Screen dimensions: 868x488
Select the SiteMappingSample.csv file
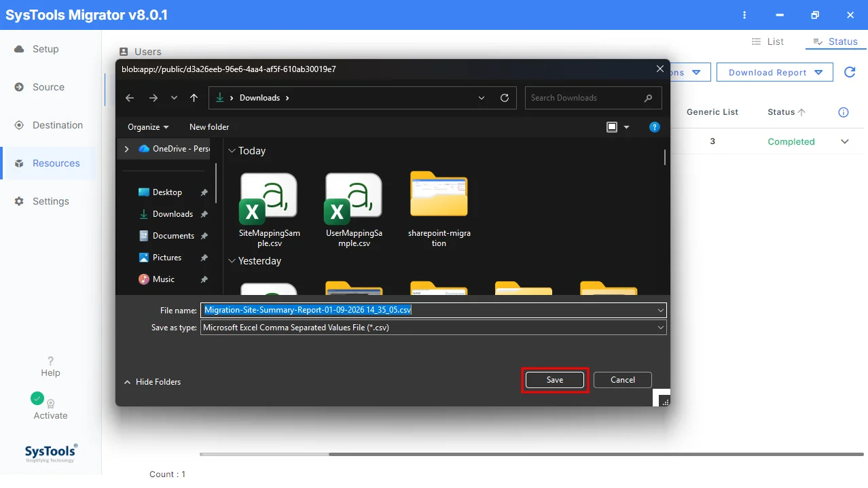[x=269, y=210]
